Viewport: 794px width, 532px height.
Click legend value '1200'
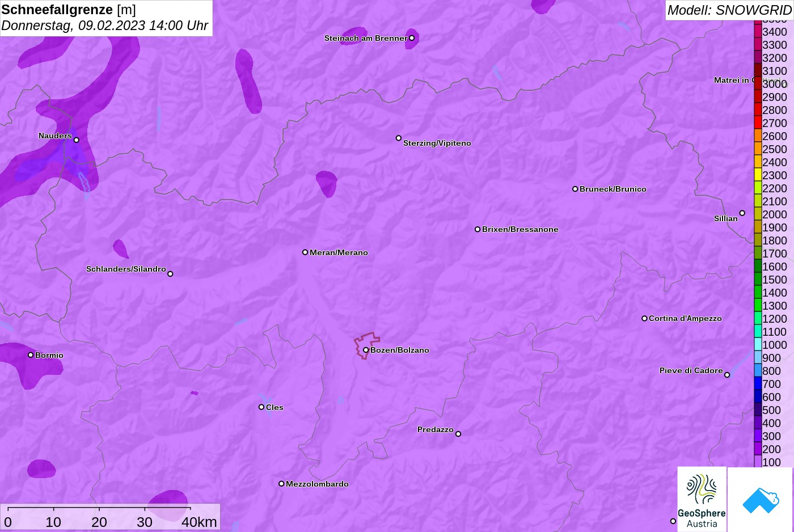(775, 319)
